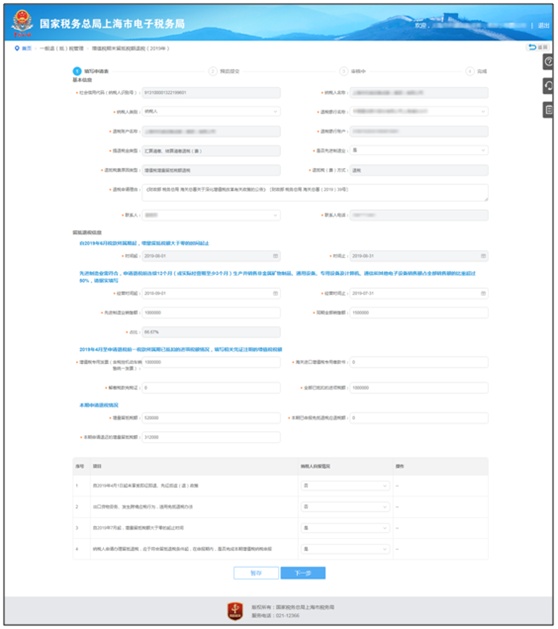Image resolution: width=558 pixels, height=629 pixels.
Task: Click the national emblem logo in header
Action: point(22,22)
